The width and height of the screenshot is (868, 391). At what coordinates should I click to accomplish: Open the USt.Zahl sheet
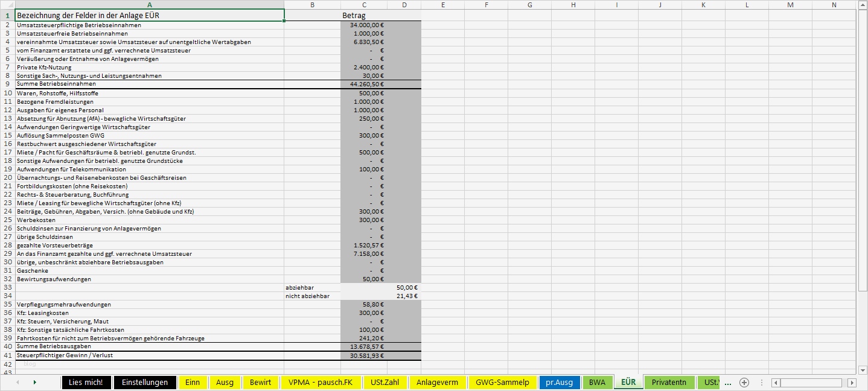point(385,382)
